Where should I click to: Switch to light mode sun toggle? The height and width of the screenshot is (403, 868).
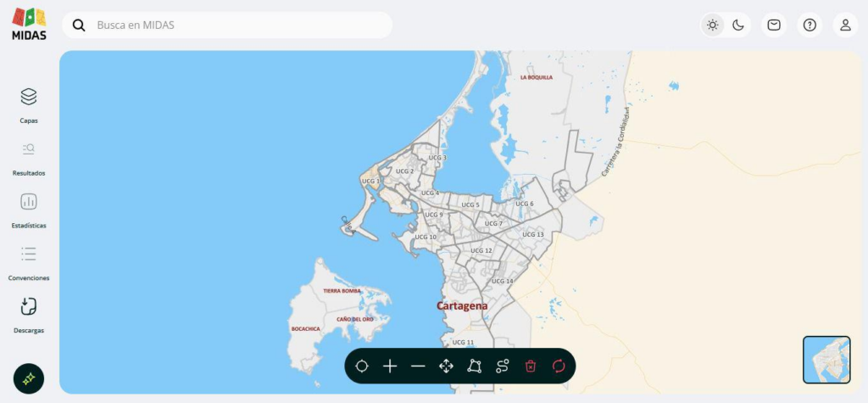coord(713,25)
